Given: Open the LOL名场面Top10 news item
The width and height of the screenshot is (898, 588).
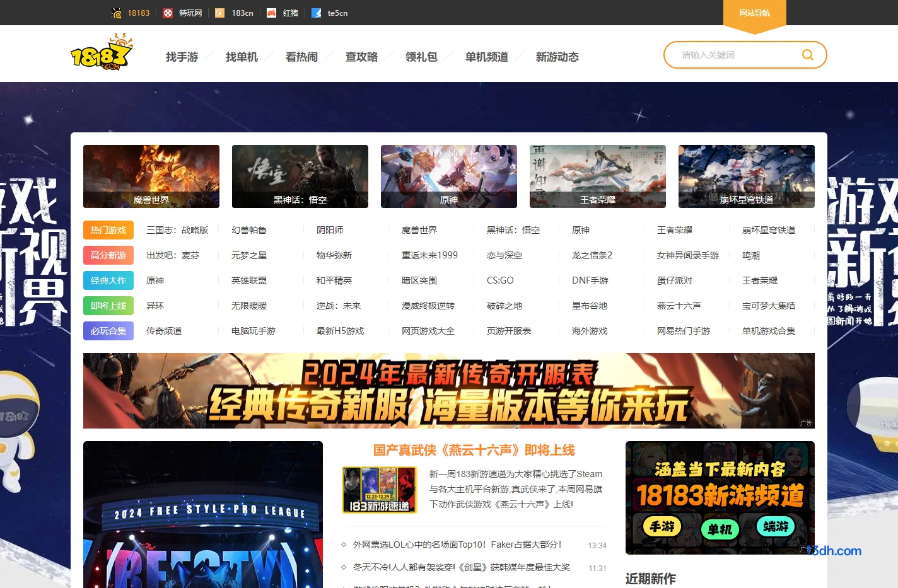Looking at the screenshot, I should point(457,545).
